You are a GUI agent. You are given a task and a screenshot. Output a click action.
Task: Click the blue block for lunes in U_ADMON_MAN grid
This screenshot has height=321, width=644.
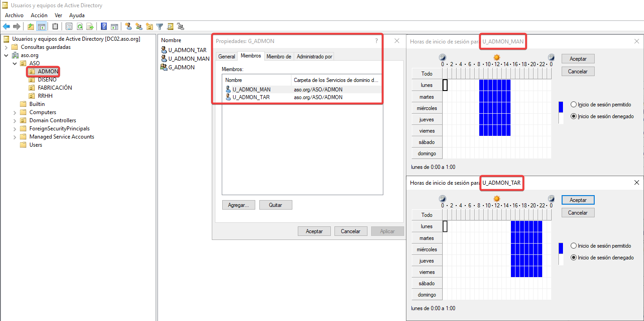click(495, 85)
